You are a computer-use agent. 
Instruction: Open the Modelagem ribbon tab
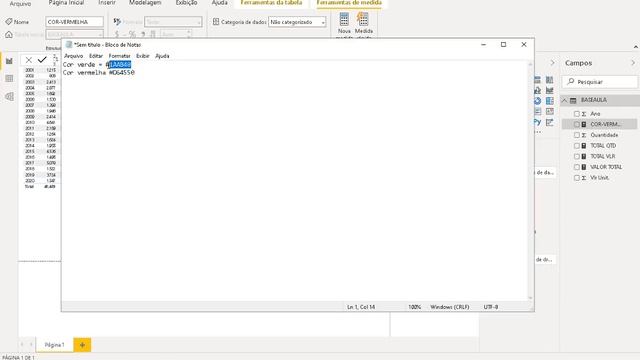coord(145,3)
